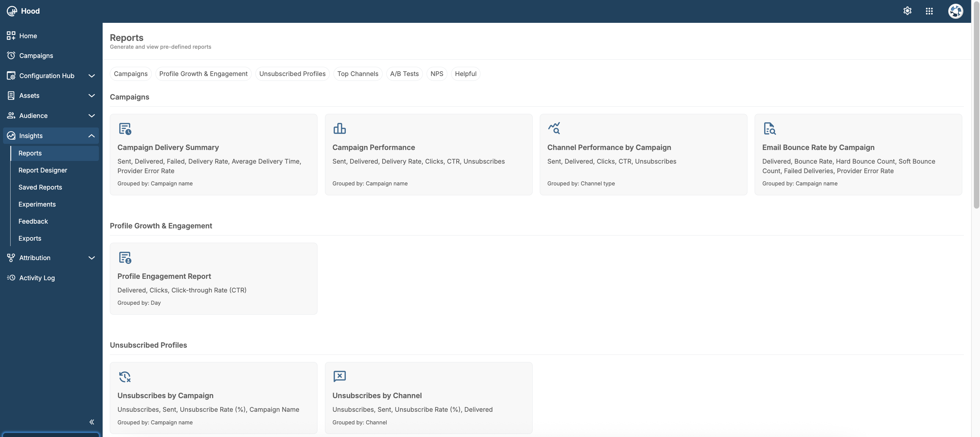Click the Campaign Delivery Summary report icon
The width and height of the screenshot is (980, 437).
[125, 129]
